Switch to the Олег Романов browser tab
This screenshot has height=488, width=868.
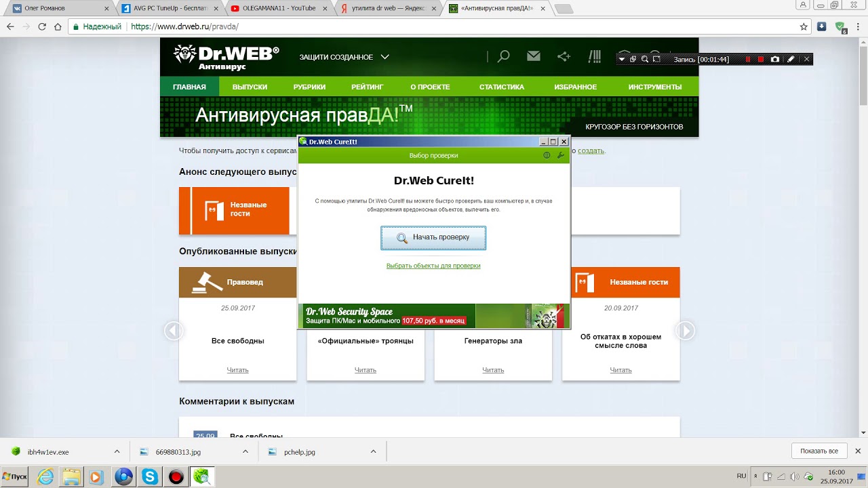pyautogui.click(x=58, y=8)
